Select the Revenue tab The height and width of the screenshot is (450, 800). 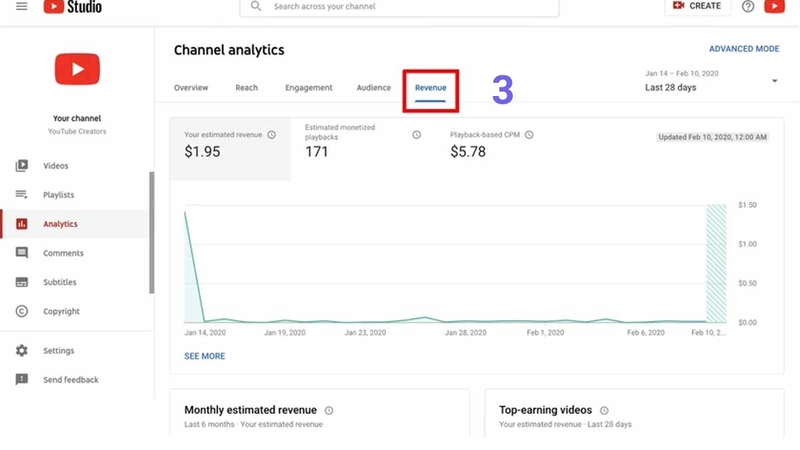point(431,88)
